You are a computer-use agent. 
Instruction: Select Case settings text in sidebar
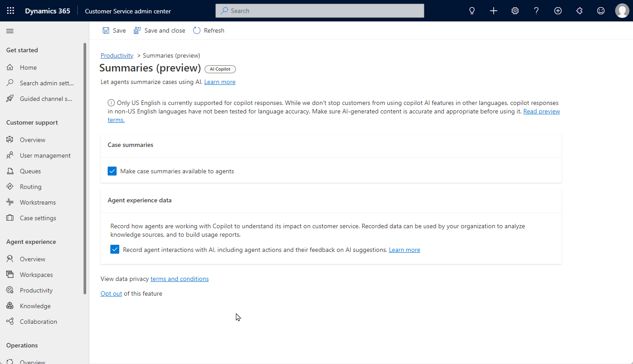[x=38, y=218]
